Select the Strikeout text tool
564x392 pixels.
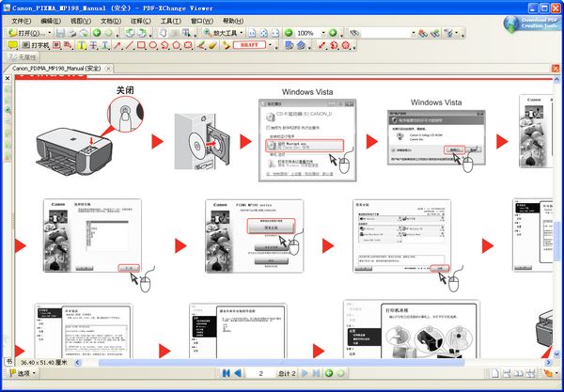pyautogui.click(x=93, y=45)
